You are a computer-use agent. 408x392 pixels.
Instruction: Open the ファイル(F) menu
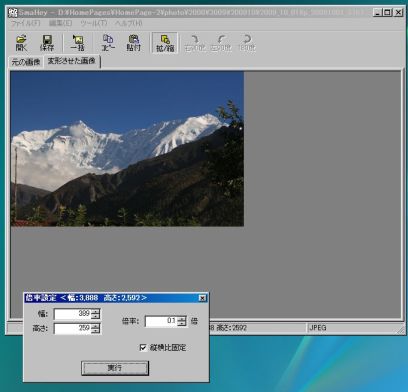click(x=26, y=23)
